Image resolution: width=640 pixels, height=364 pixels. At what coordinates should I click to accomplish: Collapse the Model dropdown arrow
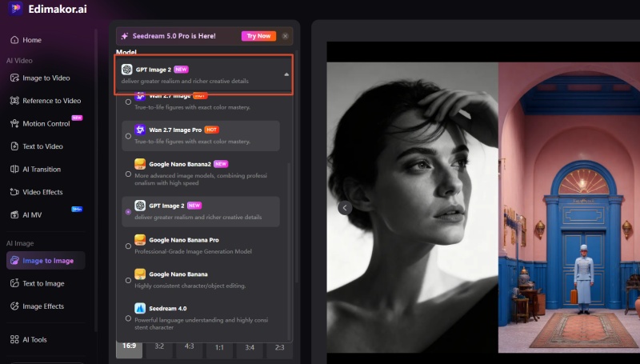point(286,74)
